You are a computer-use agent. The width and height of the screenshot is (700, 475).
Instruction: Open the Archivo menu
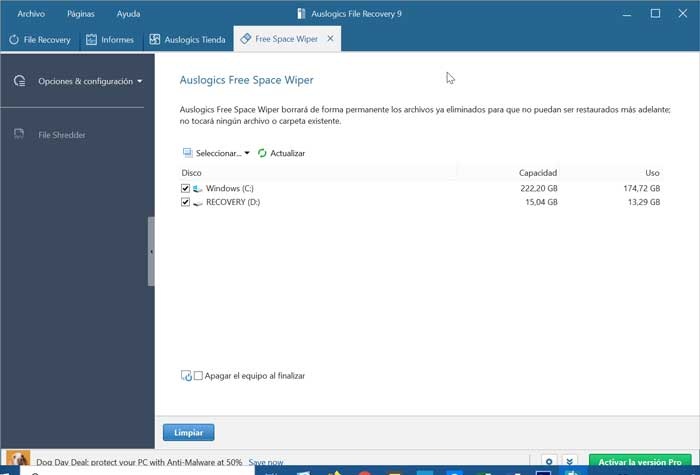tap(31, 14)
